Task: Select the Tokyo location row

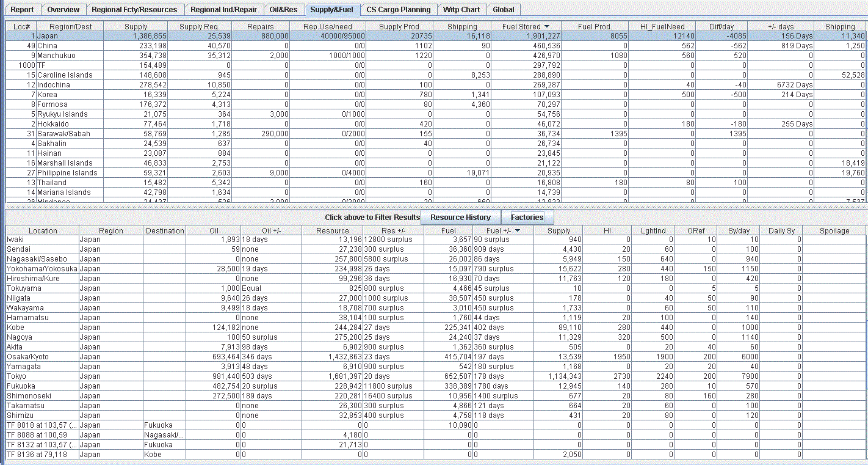Action: click(x=436, y=376)
